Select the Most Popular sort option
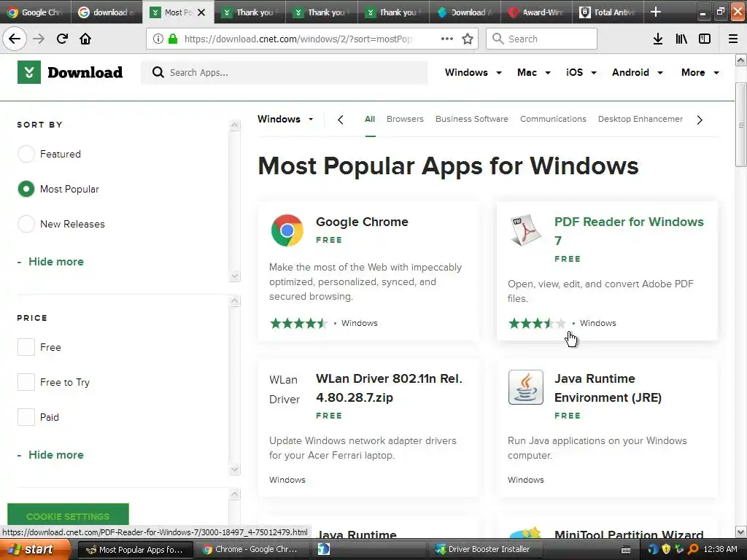Viewport: 747px width, 560px height. point(26,189)
